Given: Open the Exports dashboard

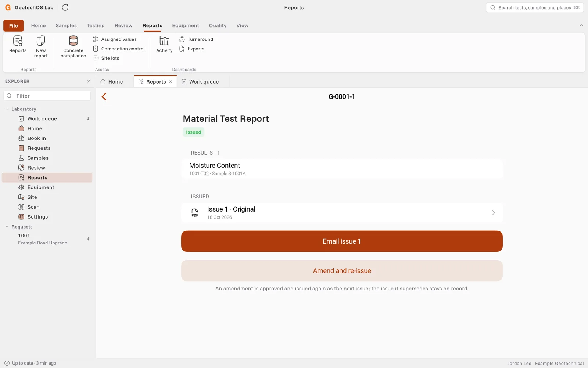Looking at the screenshot, I should (x=191, y=49).
